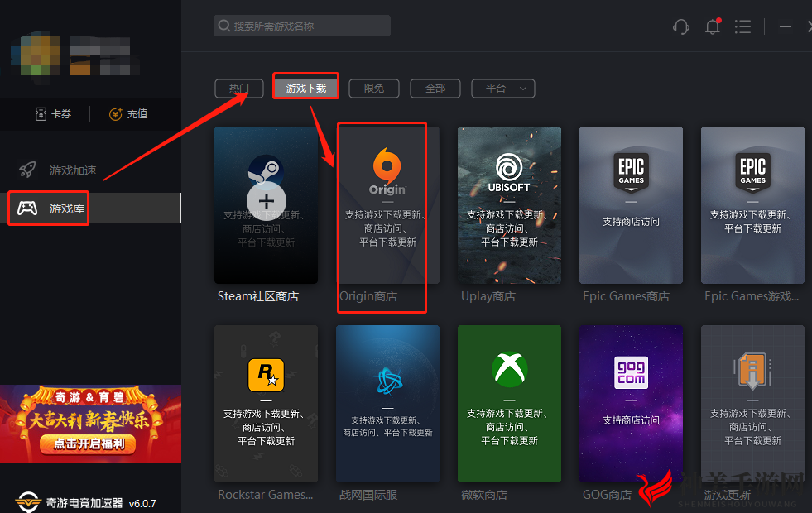Select the 游戏库 sidebar item
Image resolution: width=812 pixels, height=513 pixels.
[x=90, y=209]
